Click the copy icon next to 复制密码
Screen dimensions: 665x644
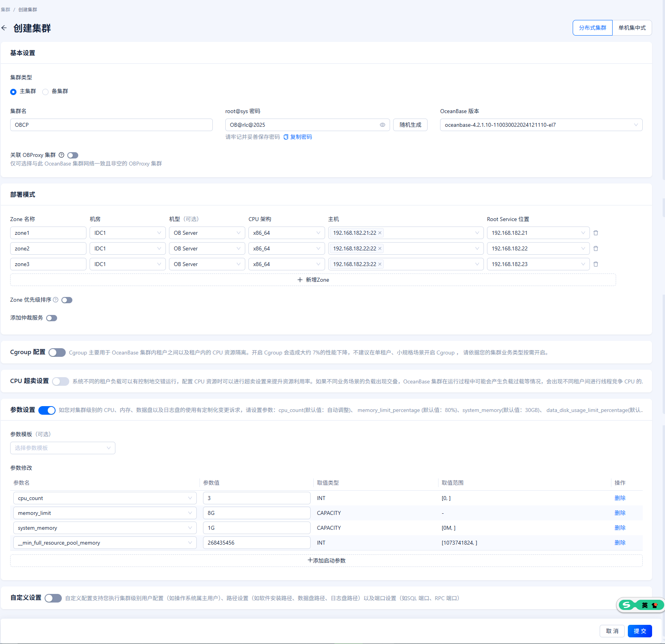click(x=286, y=137)
